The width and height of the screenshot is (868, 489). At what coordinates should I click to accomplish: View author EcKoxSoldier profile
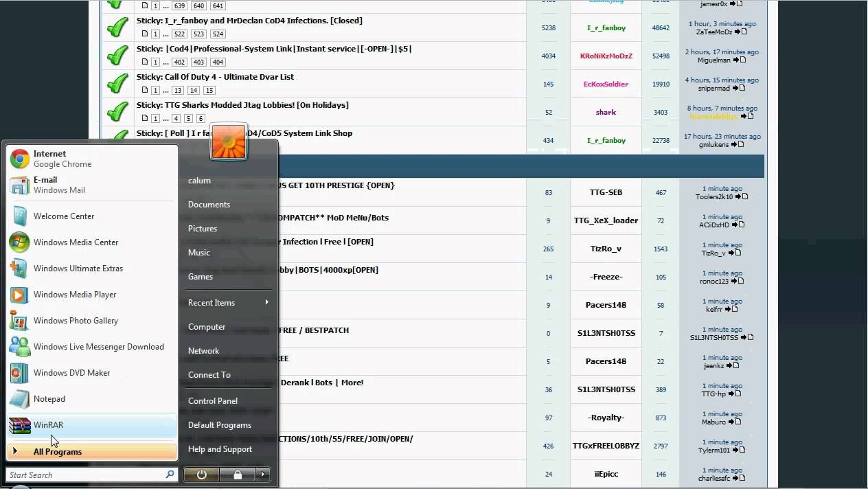click(606, 84)
